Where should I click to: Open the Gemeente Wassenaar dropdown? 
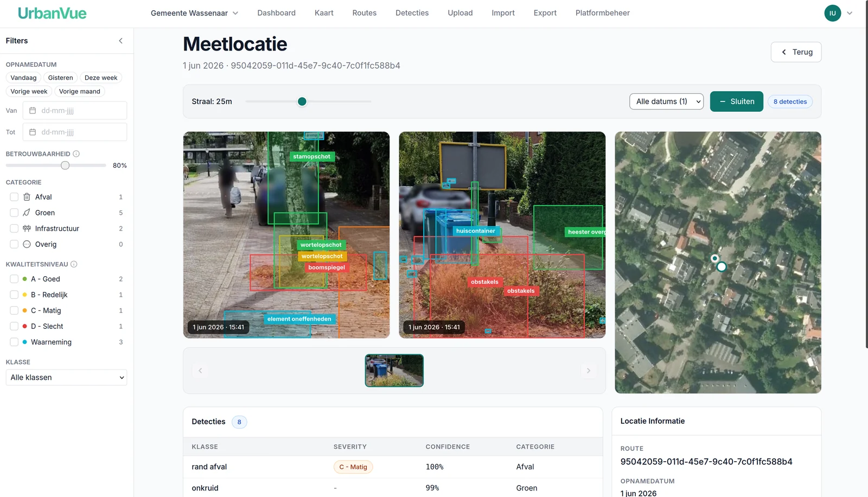(x=194, y=13)
